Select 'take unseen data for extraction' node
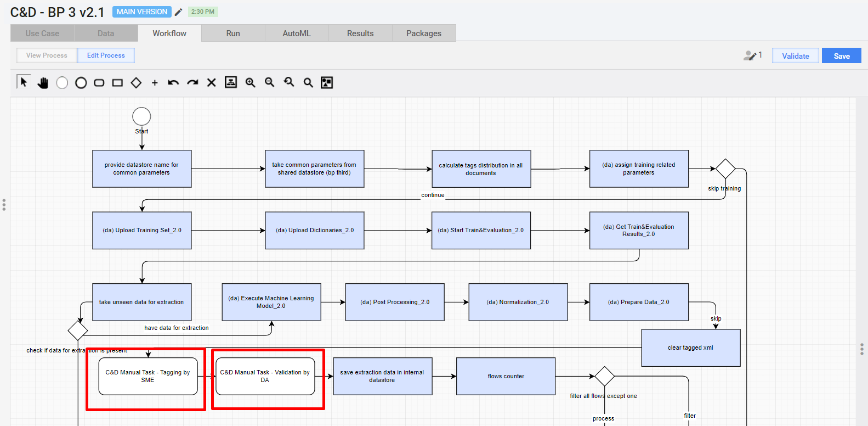 (x=142, y=302)
